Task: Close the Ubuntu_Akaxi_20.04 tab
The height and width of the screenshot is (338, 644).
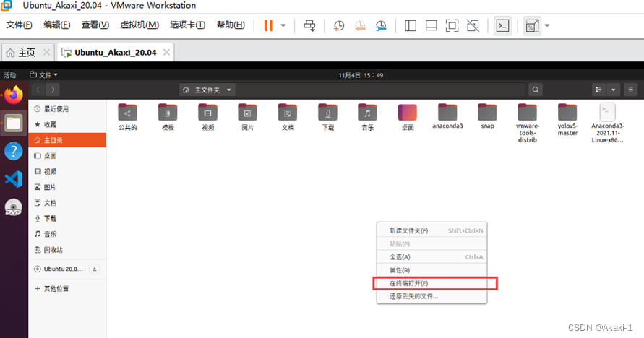Action: [x=166, y=53]
